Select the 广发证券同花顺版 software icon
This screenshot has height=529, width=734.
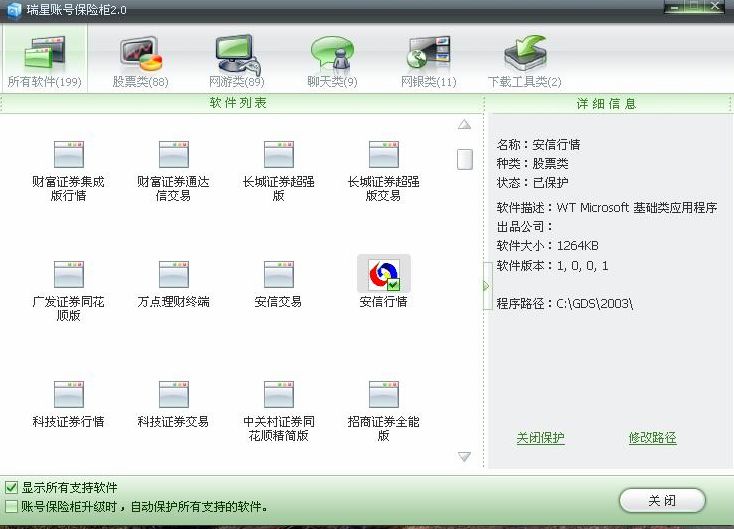pyautogui.click(x=68, y=274)
